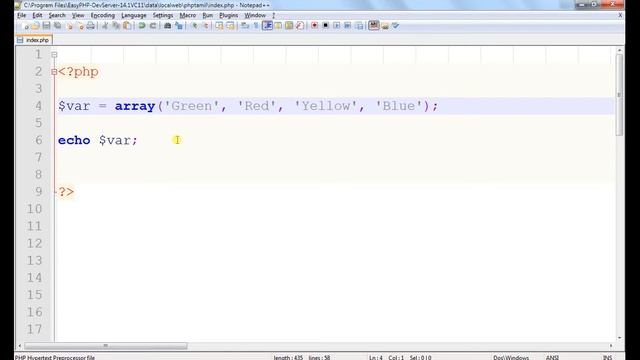Screen dimensions: 640x360
Task: Save the current file via toolbar
Action: click(x=46, y=26)
